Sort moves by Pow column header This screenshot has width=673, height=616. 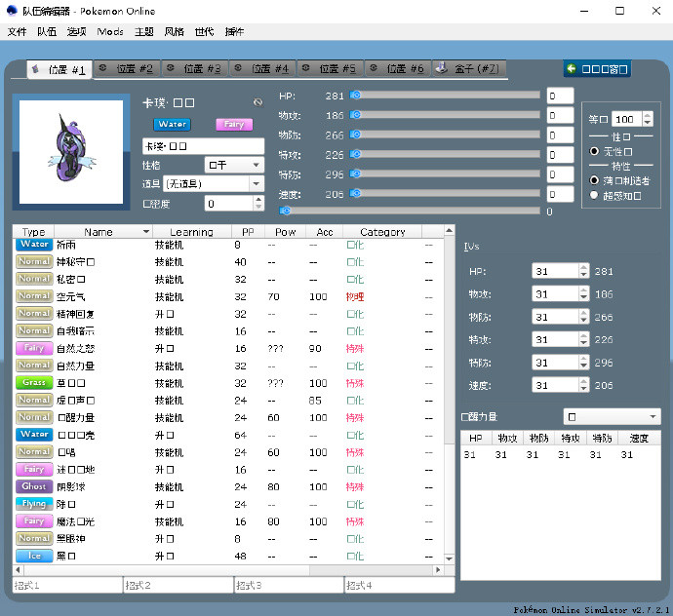[286, 232]
